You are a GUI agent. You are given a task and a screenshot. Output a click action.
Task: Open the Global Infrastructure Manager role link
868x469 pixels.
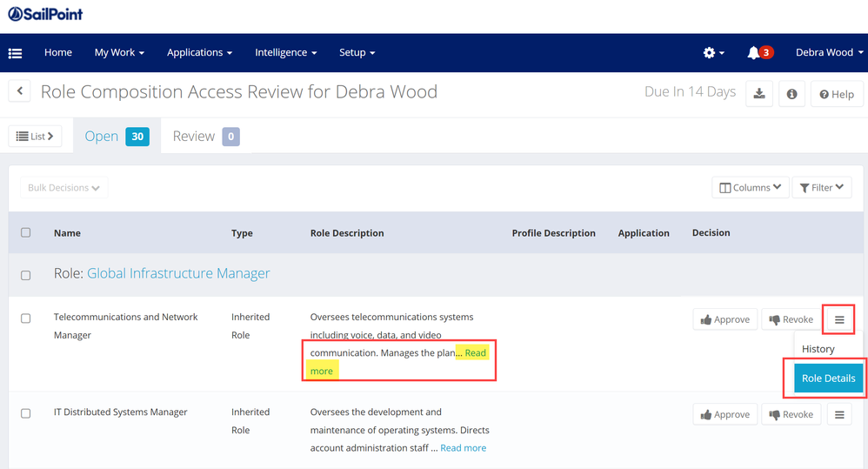[178, 274]
